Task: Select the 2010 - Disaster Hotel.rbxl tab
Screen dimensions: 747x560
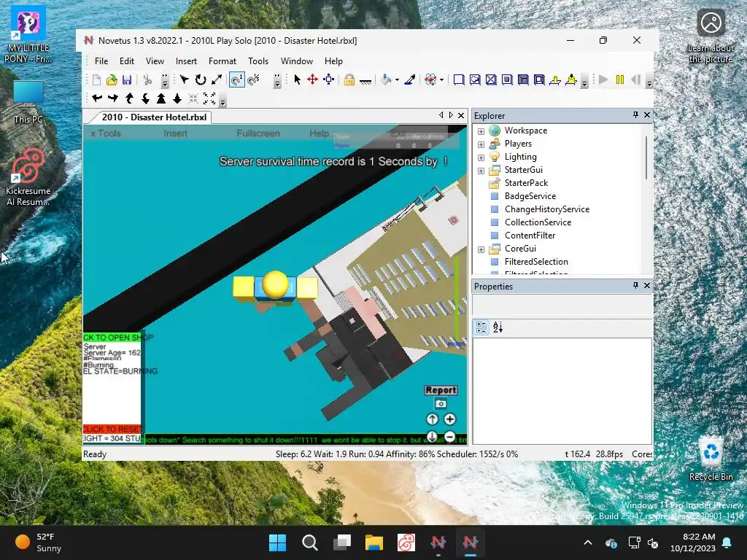Action: 153,117
